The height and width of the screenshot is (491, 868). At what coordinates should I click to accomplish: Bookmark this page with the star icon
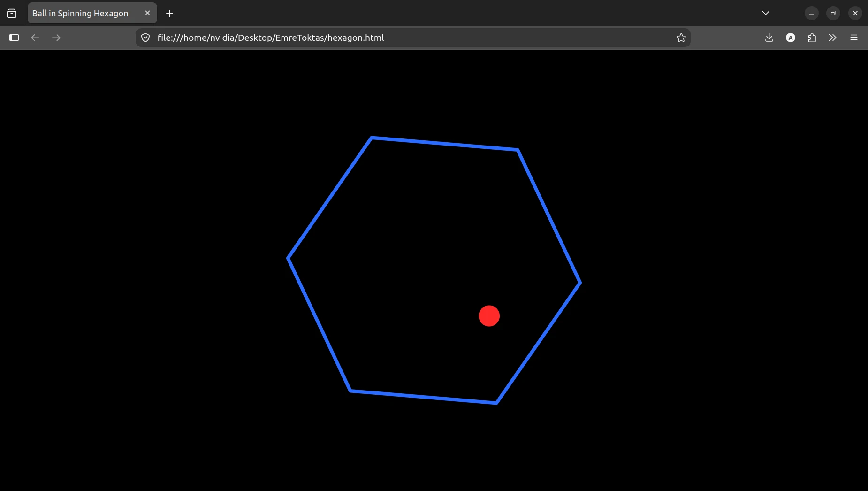pyautogui.click(x=681, y=38)
